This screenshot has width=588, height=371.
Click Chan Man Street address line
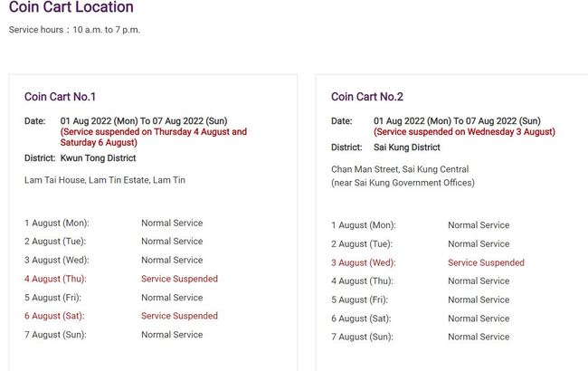[x=400, y=169]
